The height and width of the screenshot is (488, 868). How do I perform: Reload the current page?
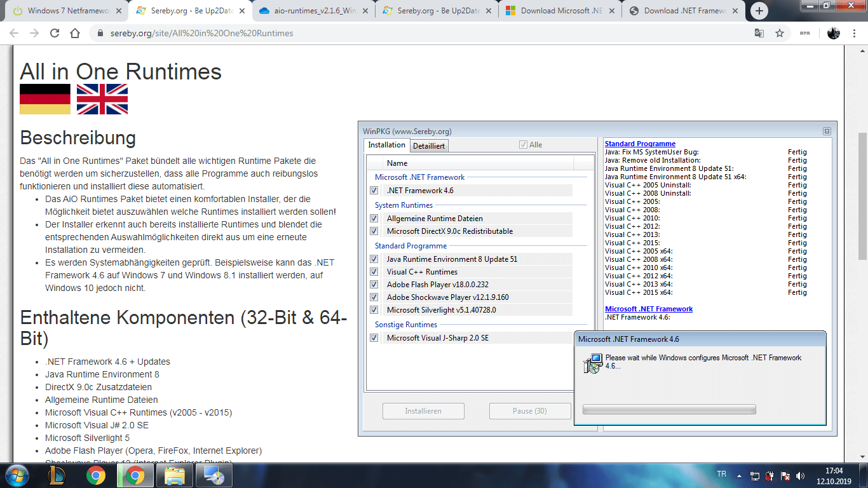pos(55,33)
